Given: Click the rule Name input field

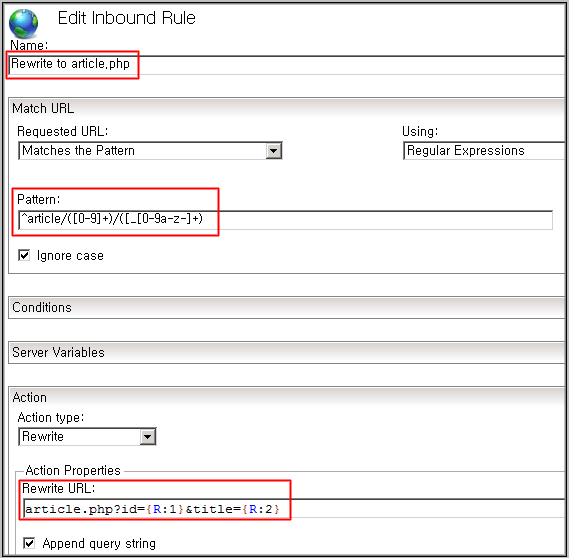Looking at the screenshot, I should click(x=287, y=65).
